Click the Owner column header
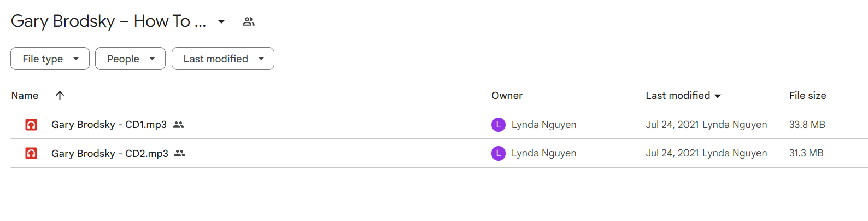This screenshot has height=221, width=868. point(507,96)
